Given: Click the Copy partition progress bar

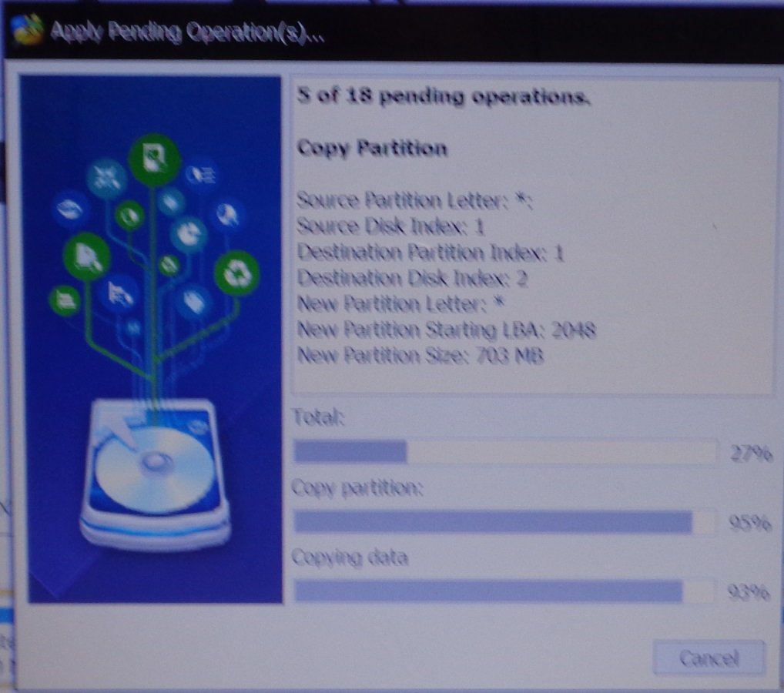Looking at the screenshot, I should (x=505, y=522).
